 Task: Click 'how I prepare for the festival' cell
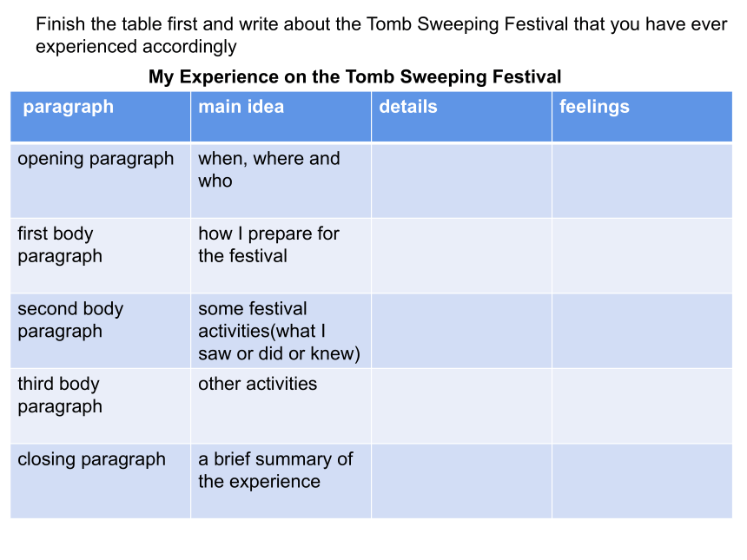pos(281,256)
